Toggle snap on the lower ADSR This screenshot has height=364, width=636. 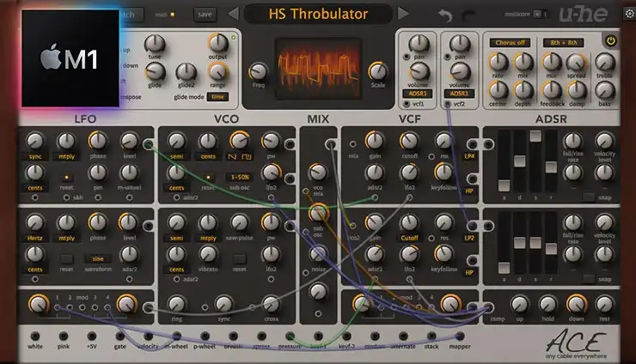[x=589, y=278]
